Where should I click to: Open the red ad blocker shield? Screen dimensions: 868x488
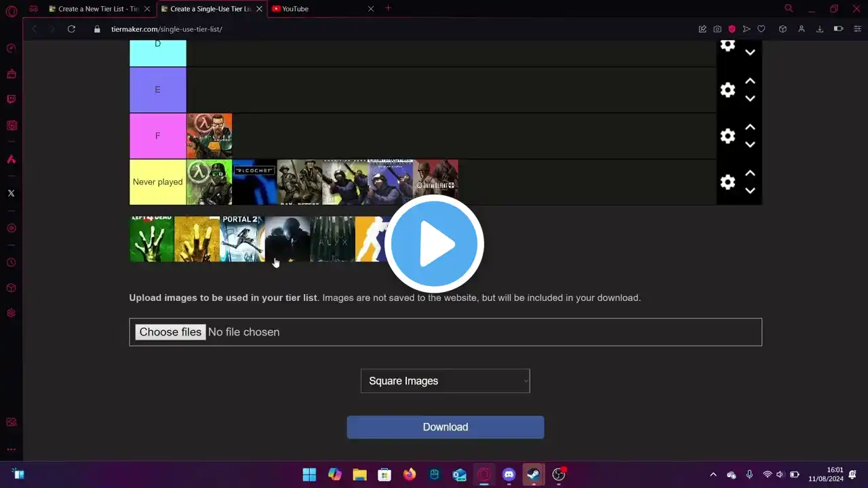(732, 29)
